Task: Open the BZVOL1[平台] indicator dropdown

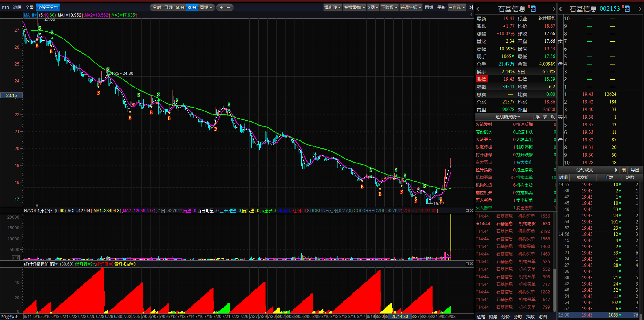Action: 38,210
